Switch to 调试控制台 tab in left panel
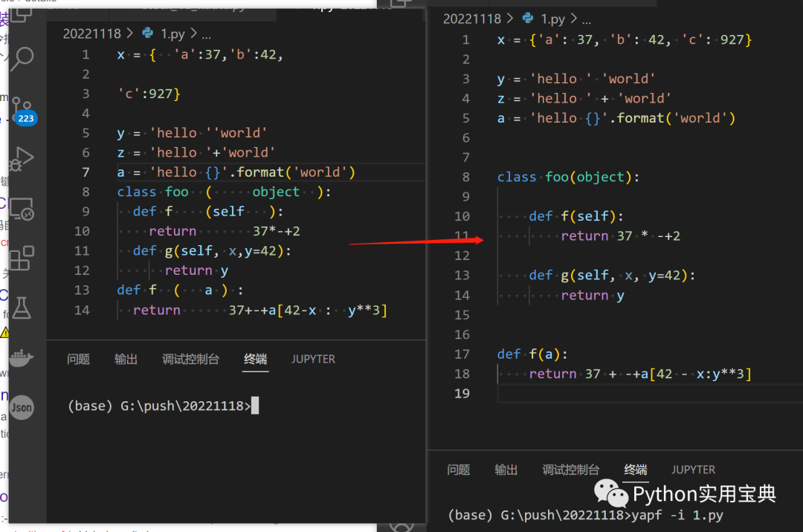803x532 pixels. click(190, 359)
